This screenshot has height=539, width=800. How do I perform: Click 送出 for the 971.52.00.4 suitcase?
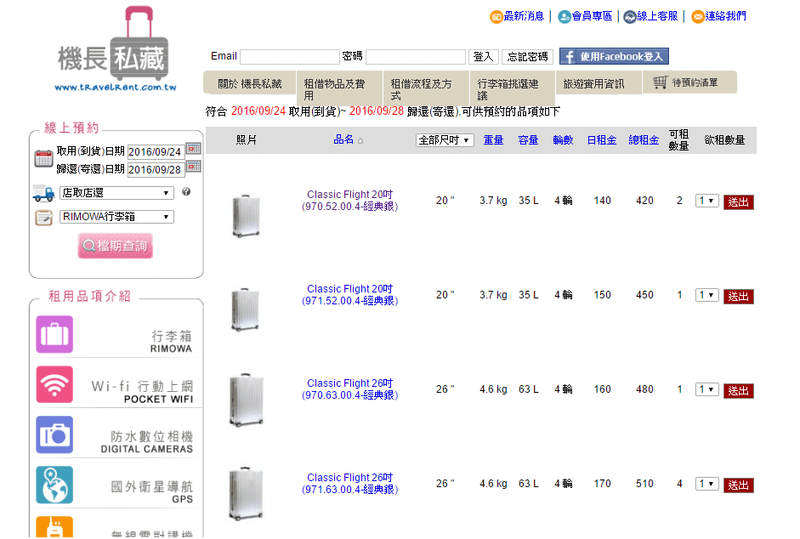[x=738, y=297]
